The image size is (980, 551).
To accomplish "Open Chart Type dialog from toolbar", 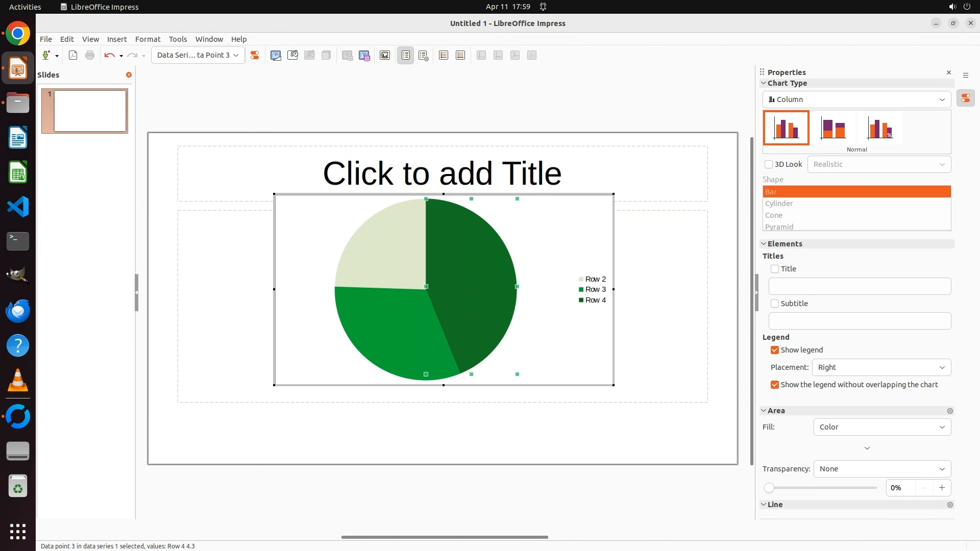I will tap(276, 55).
